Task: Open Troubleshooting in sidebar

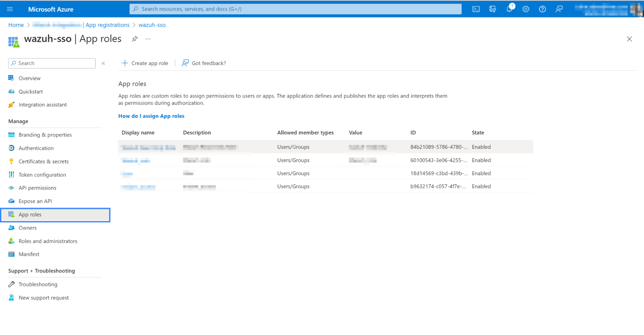Action: click(38, 284)
